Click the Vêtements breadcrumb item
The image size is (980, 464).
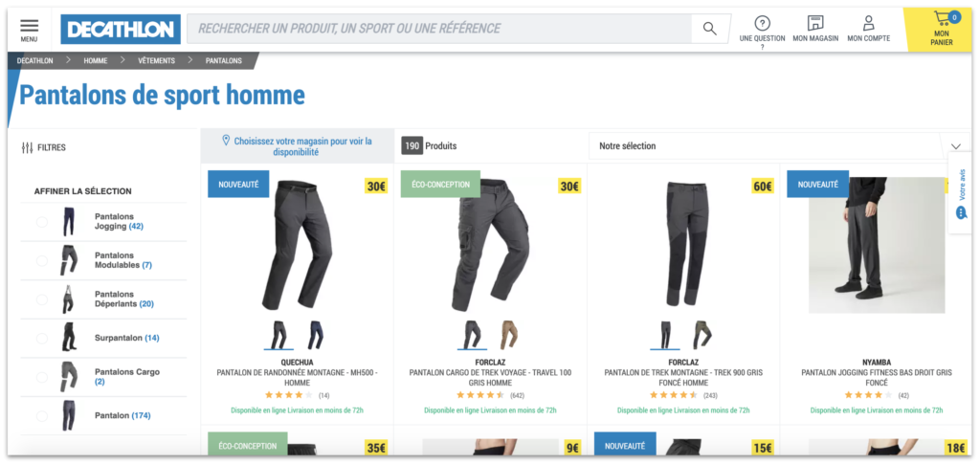click(x=156, y=60)
